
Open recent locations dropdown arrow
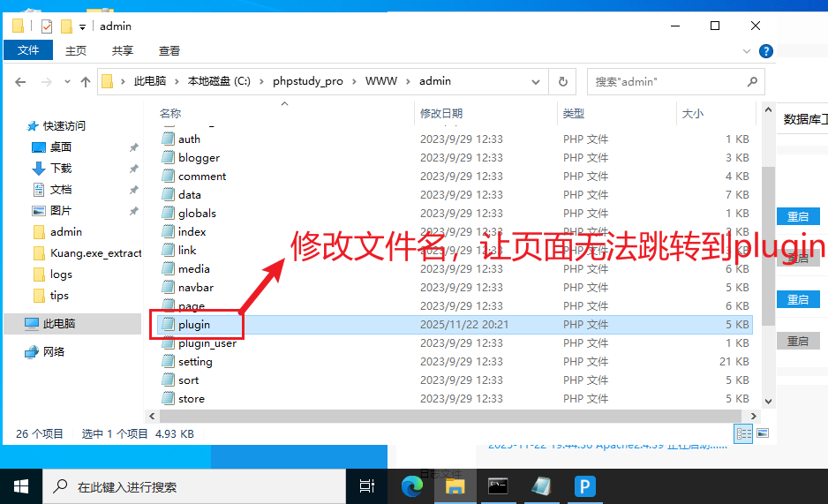(x=67, y=82)
